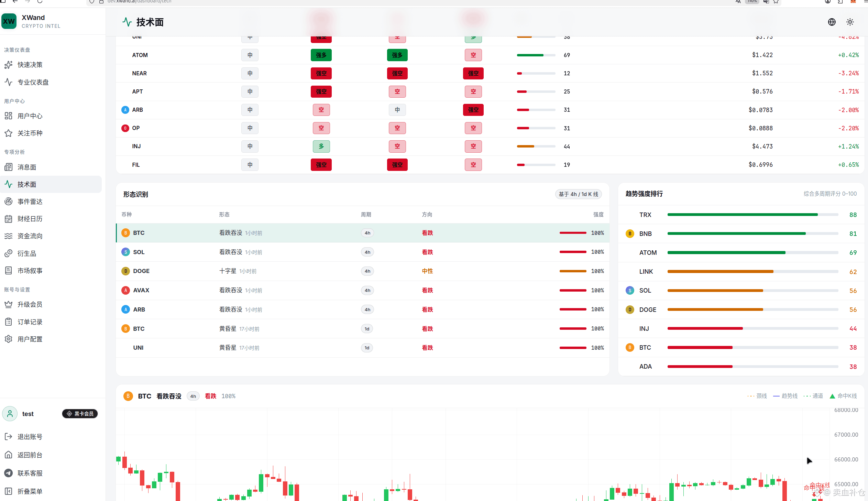Viewport: 868px width, 501px height.
Task: Click OP coin icon in signal table
Action: click(x=125, y=128)
